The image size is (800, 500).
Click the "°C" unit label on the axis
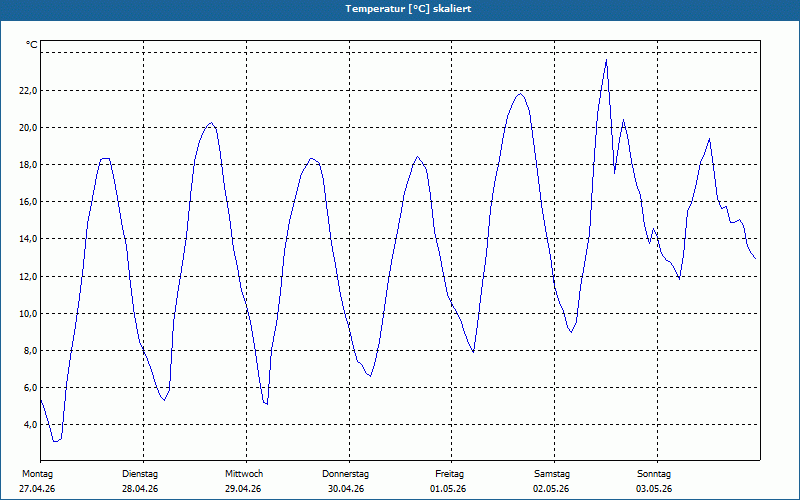coord(32,45)
